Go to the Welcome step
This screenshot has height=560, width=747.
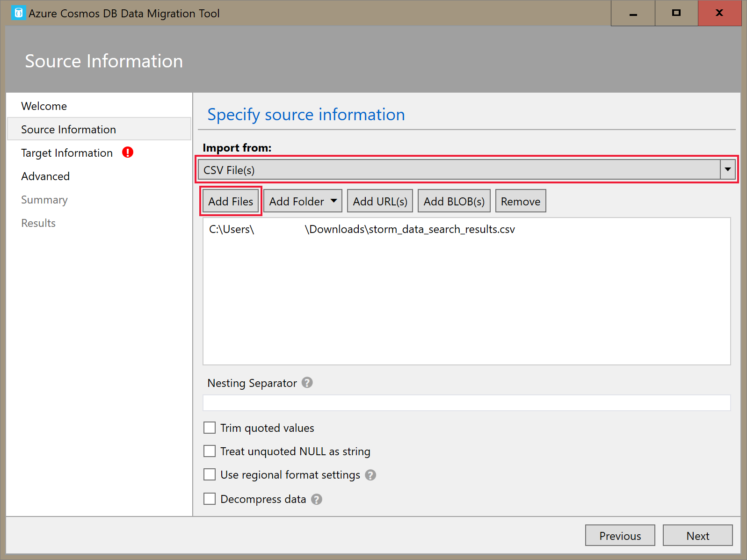[44, 106]
